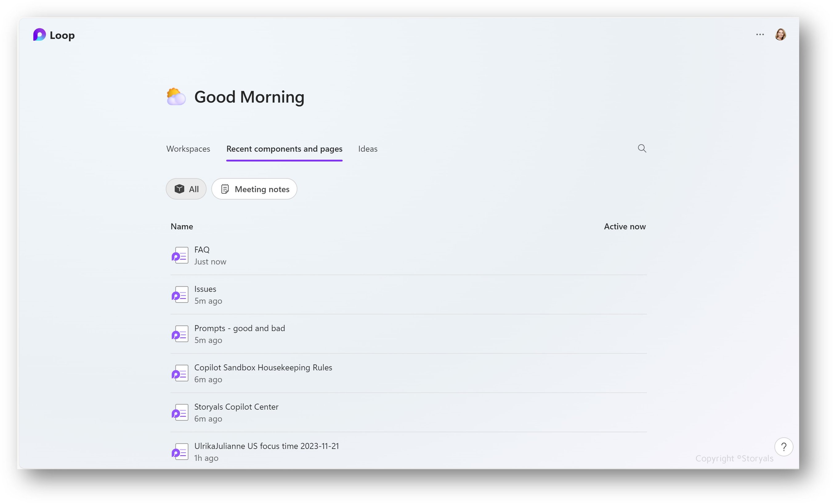
Task: Toggle the Meeting notes filter chip
Action: click(254, 189)
